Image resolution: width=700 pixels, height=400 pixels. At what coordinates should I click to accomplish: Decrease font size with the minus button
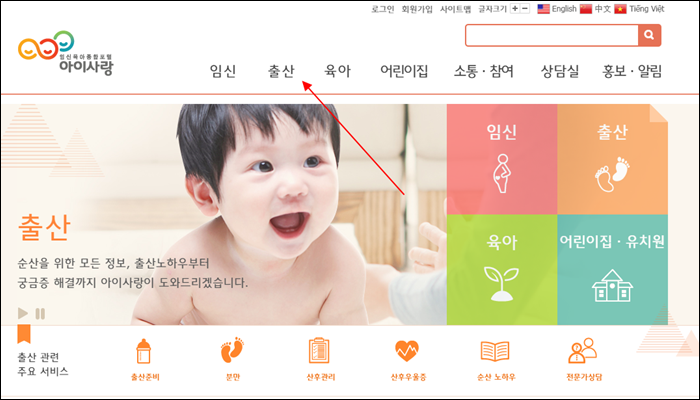525,8
